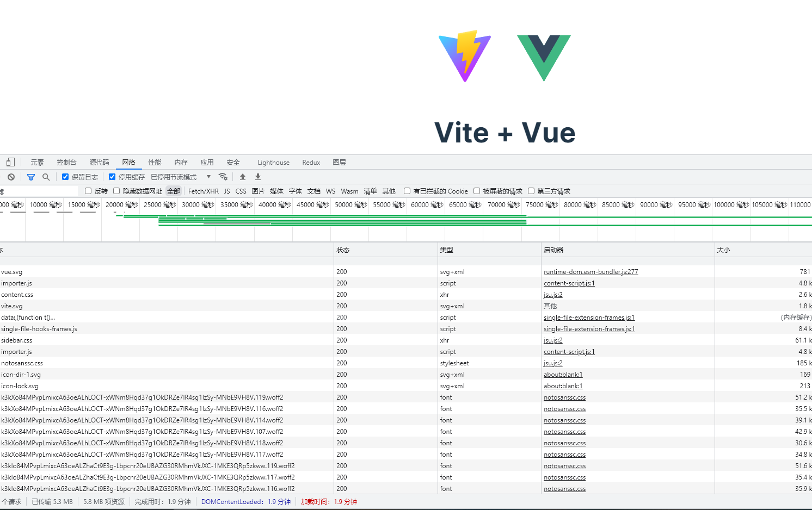This screenshot has width=812, height=510.
Task: Open the 性能 tab
Action: [x=155, y=162]
